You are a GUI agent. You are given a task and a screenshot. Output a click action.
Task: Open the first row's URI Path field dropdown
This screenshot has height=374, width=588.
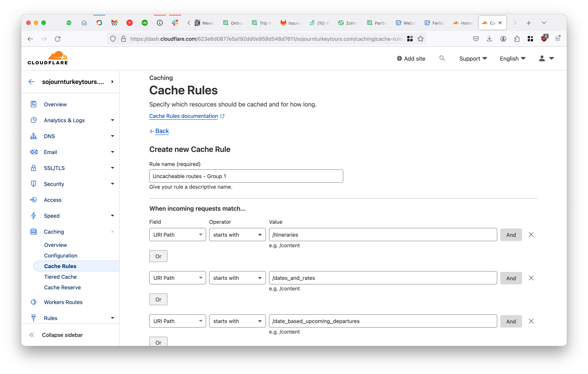(177, 235)
